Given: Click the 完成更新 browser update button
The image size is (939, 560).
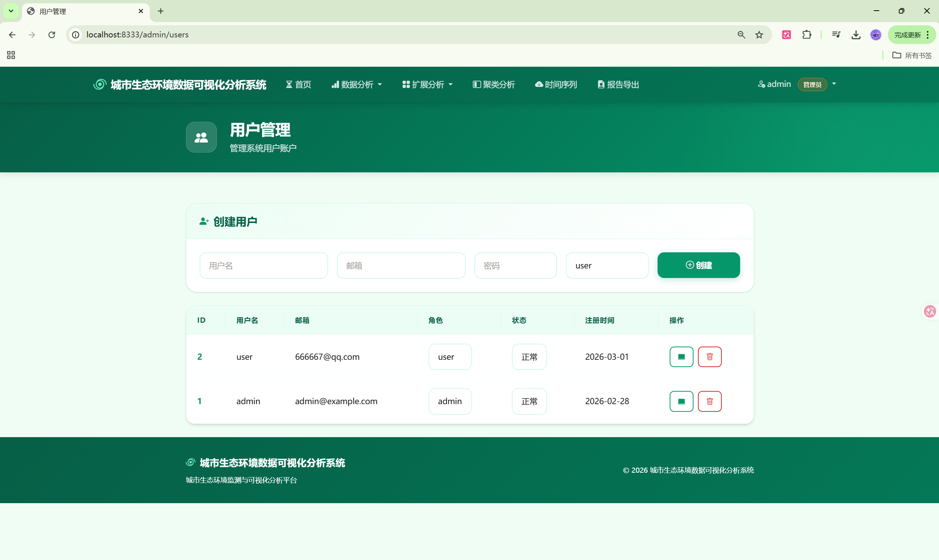Looking at the screenshot, I should coord(911,35).
